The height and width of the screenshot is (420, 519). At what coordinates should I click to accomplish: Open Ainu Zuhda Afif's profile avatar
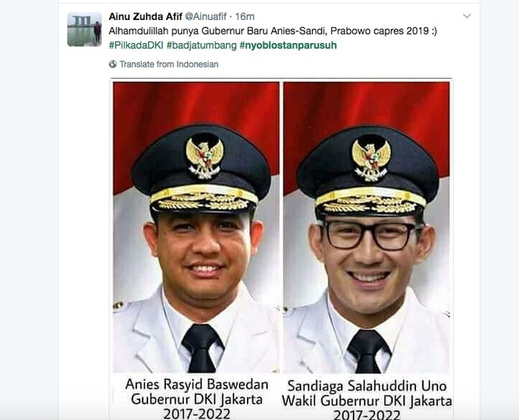tap(85, 30)
